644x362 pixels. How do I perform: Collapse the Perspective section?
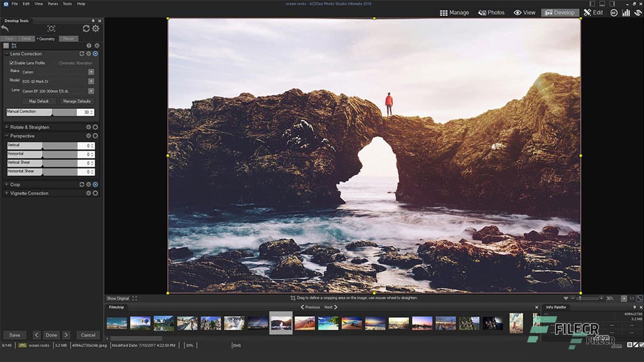[x=7, y=136]
